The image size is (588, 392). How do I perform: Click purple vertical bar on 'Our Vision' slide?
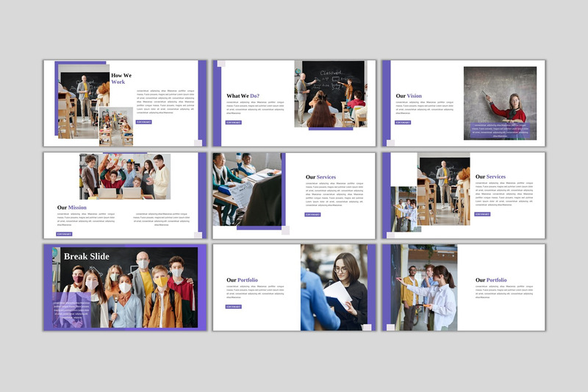pos(386,103)
